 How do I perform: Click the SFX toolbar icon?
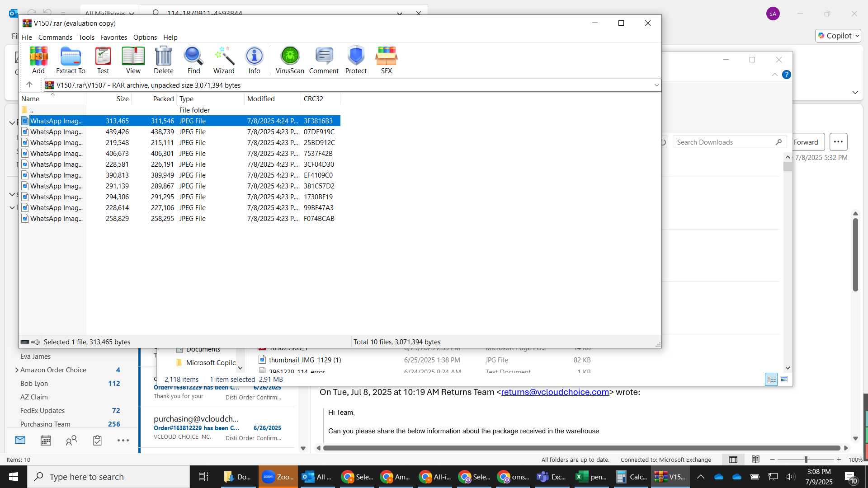(x=386, y=60)
